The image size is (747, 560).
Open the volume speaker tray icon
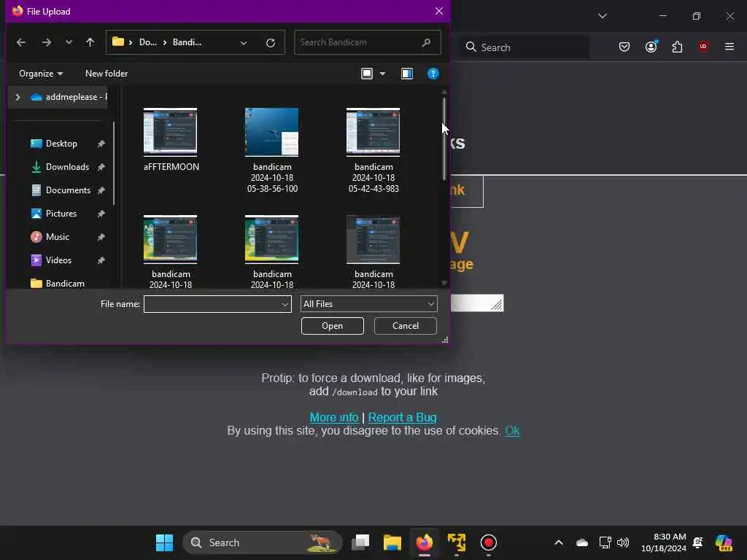623,542
